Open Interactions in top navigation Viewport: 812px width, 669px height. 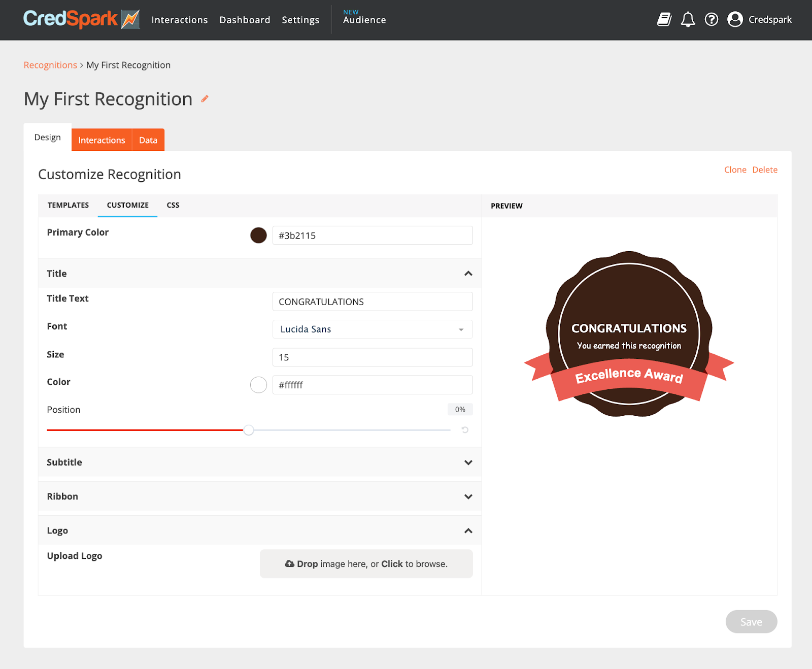coord(180,20)
